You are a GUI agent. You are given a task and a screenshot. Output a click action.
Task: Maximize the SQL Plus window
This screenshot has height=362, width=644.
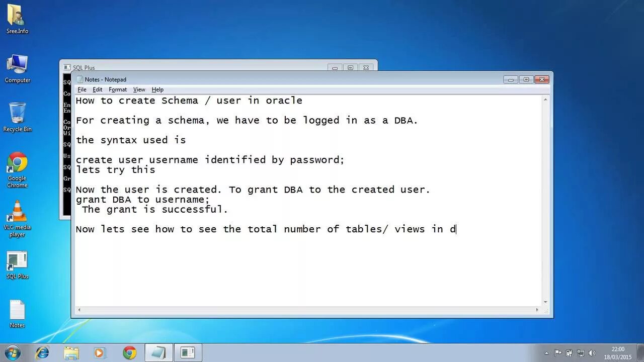pyautogui.click(x=351, y=67)
